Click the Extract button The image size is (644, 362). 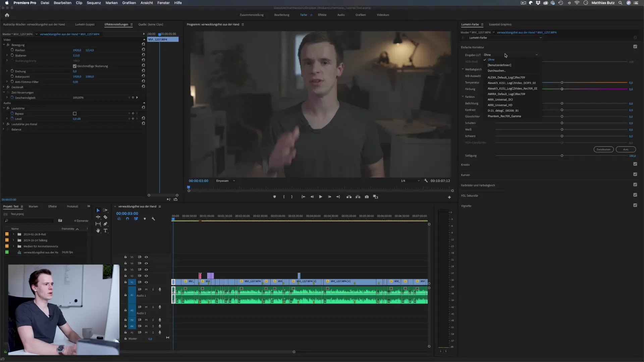pos(358,197)
